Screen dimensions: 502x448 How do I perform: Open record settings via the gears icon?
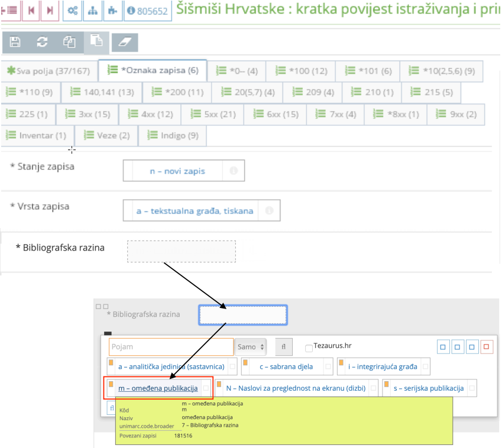click(72, 11)
